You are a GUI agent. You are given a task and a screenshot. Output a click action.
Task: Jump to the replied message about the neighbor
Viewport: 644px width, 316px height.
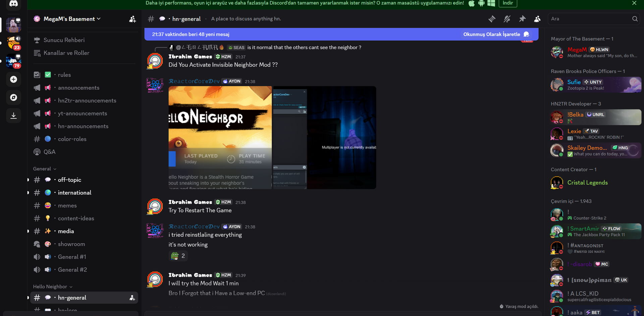tap(304, 48)
